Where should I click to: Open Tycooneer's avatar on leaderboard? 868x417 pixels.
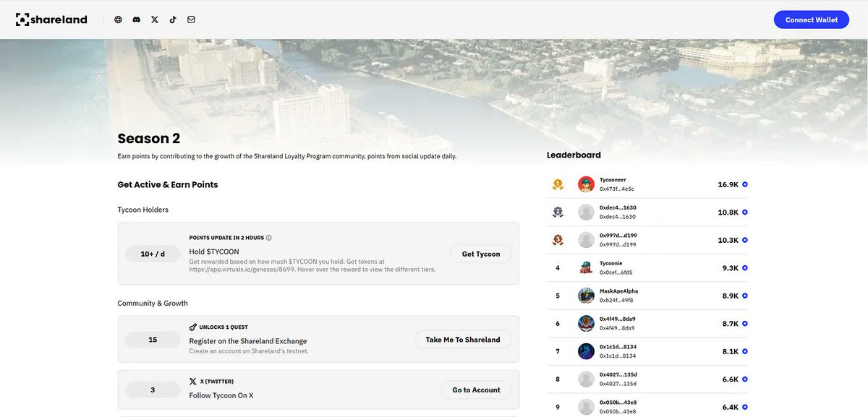586,184
